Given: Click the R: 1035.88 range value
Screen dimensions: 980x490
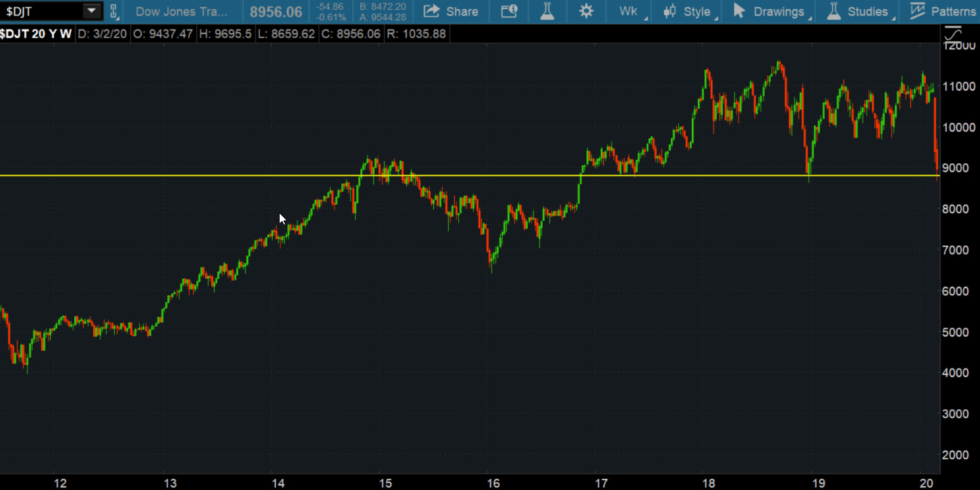Looking at the screenshot, I should pyautogui.click(x=417, y=33).
